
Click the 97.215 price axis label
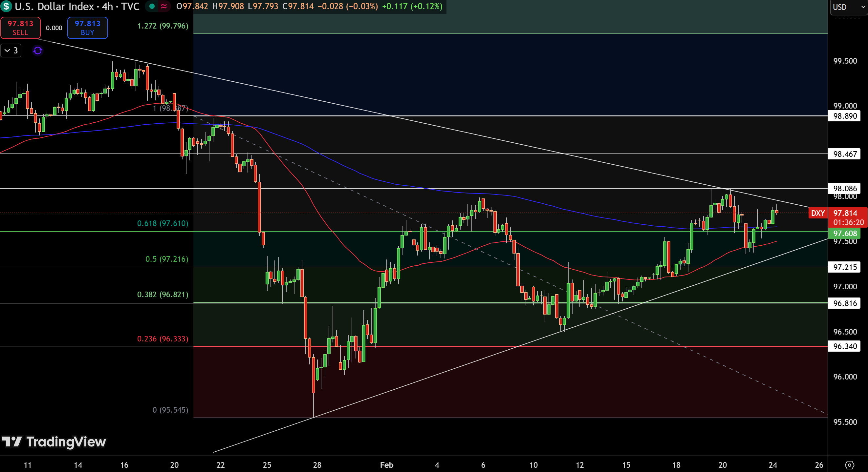(845, 267)
